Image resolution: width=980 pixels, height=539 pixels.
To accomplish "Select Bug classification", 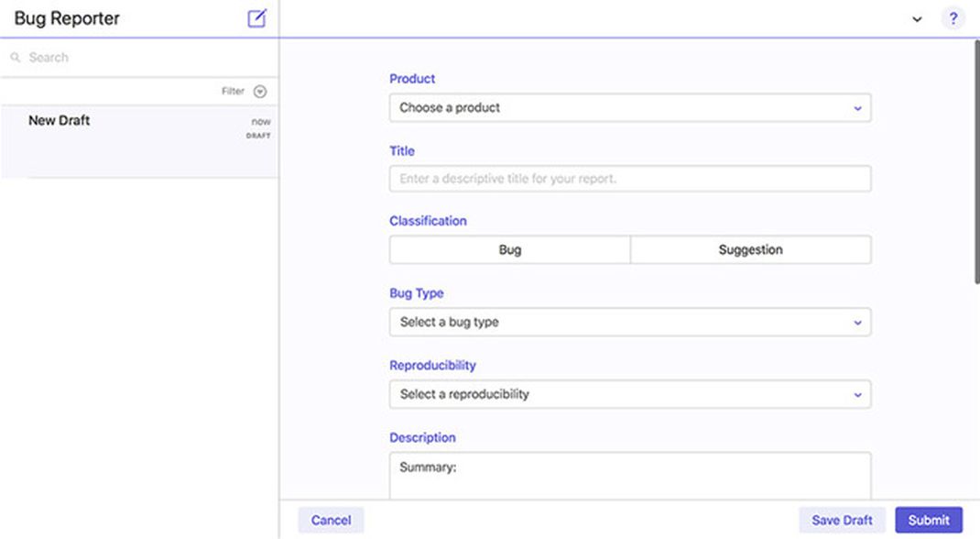I will 510,249.
